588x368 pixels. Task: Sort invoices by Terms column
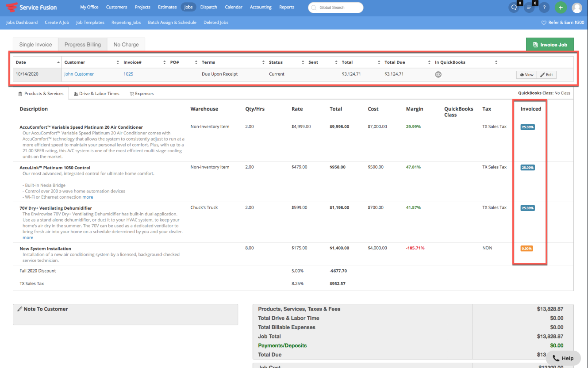tap(233, 62)
